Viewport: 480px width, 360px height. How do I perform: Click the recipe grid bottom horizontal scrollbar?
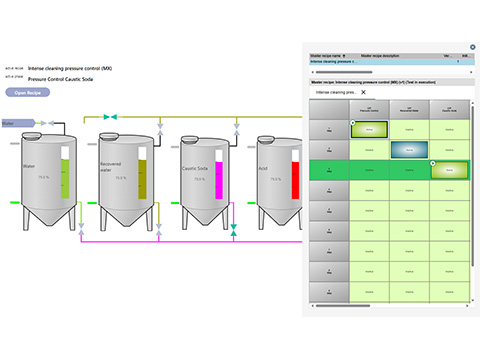tap(343, 305)
